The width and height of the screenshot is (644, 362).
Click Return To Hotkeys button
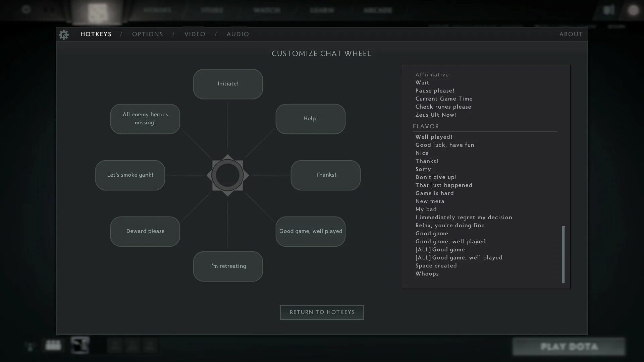point(322,312)
